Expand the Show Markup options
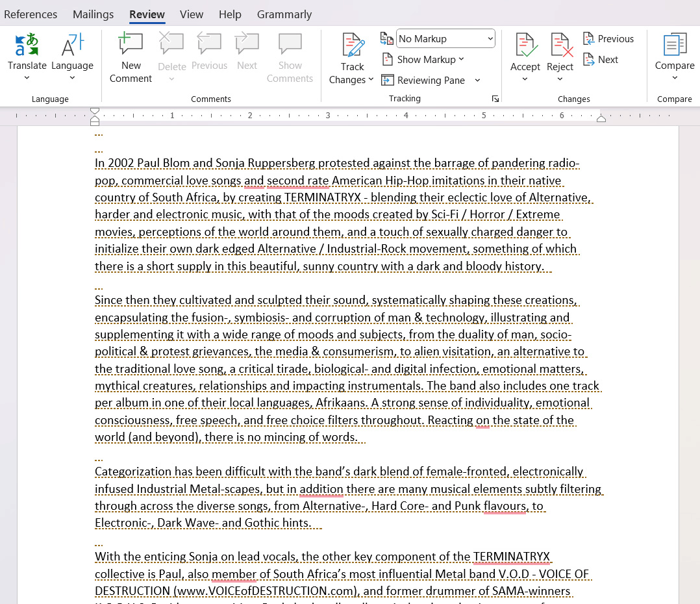This screenshot has width=700, height=604. tap(423, 59)
